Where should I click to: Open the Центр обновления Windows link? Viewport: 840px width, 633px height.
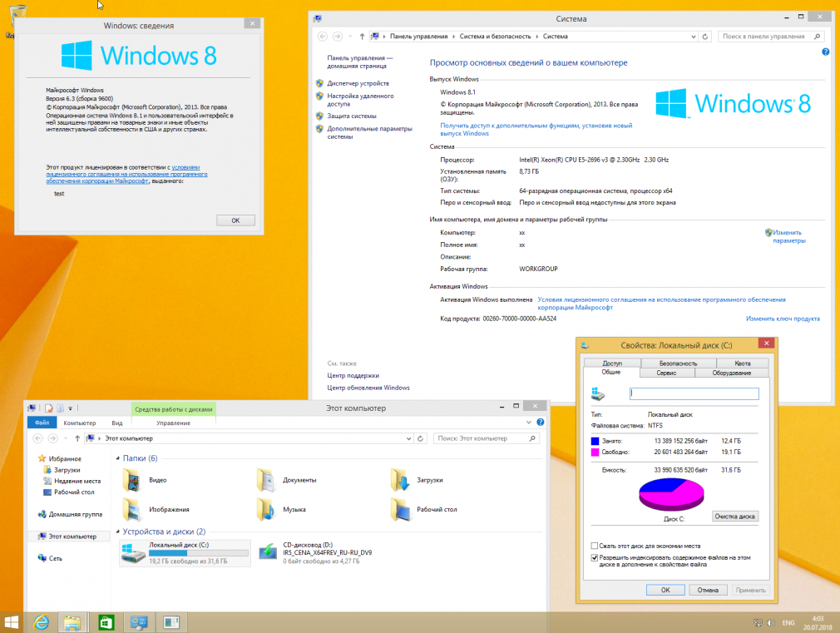[368, 388]
